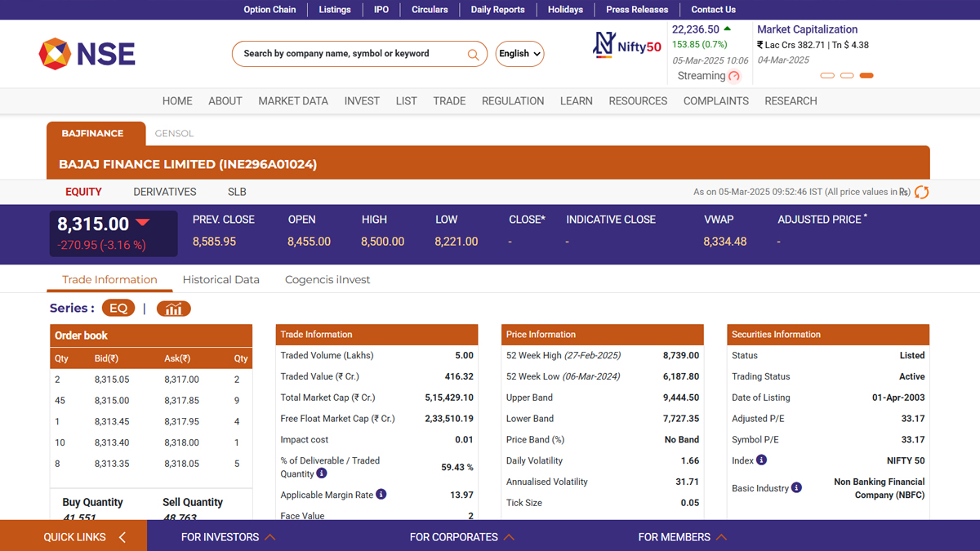
Task: Expand the For Investors footer menu
Action: pos(228,537)
